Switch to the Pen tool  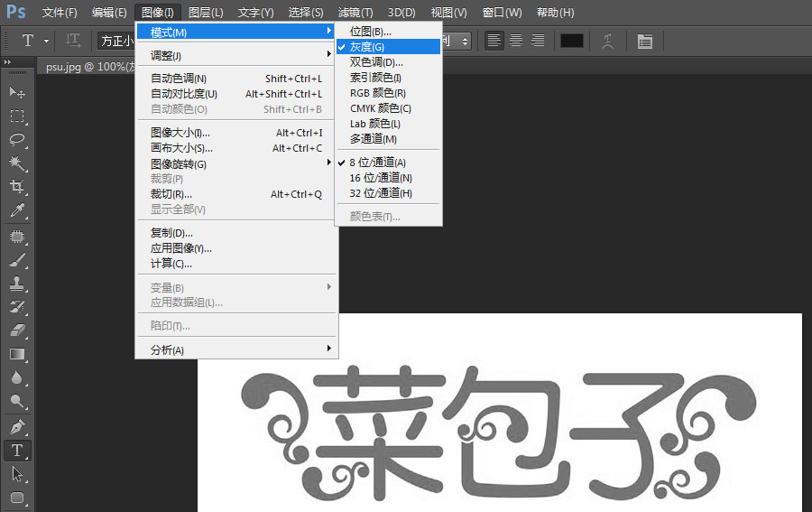click(x=17, y=426)
